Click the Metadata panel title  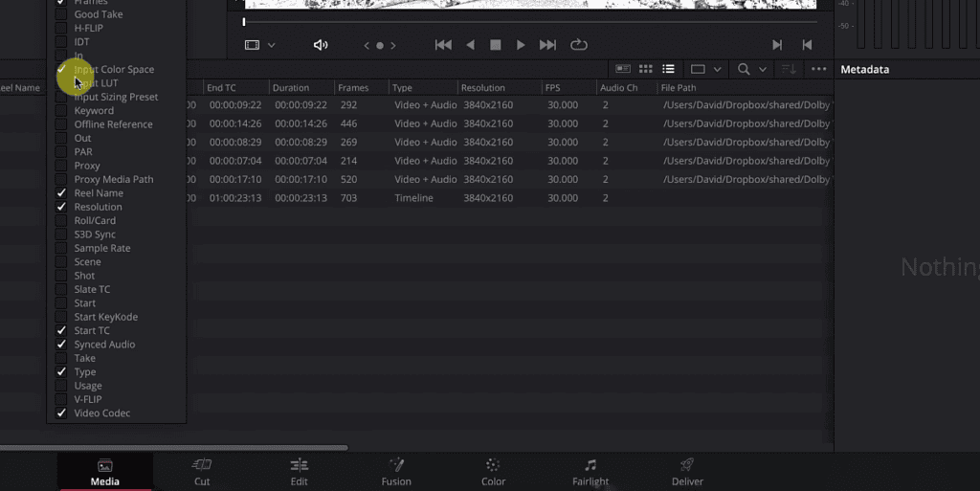tap(864, 69)
